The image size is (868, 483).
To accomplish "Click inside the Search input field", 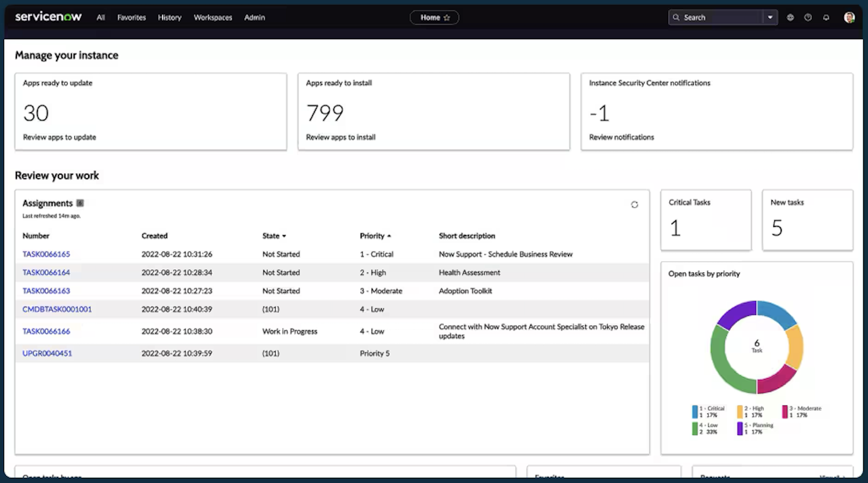I will point(718,17).
